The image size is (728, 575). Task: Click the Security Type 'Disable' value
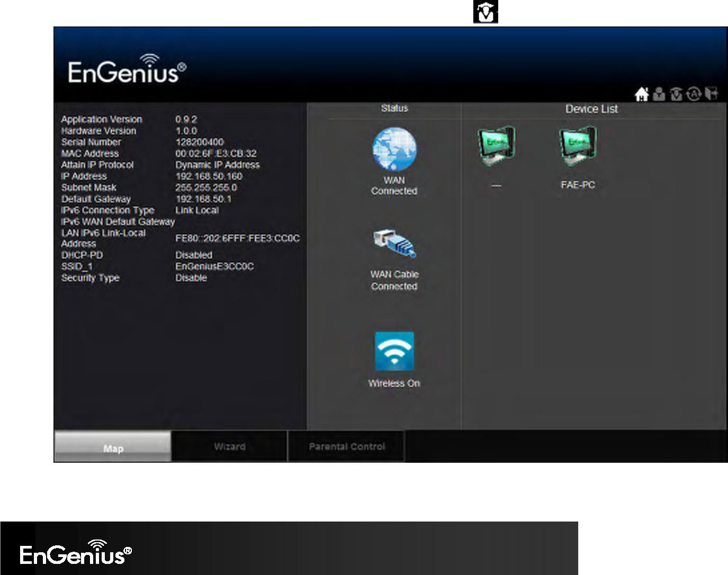[x=191, y=278]
